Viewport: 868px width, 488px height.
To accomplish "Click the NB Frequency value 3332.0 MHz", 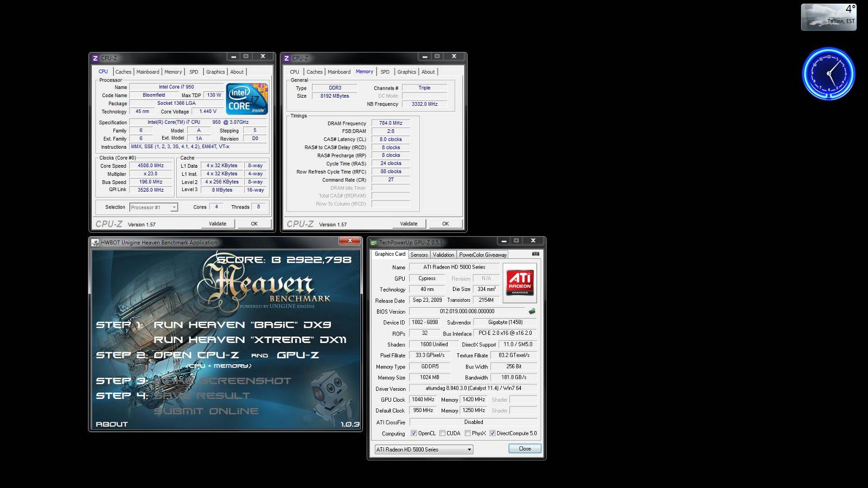I will click(424, 104).
